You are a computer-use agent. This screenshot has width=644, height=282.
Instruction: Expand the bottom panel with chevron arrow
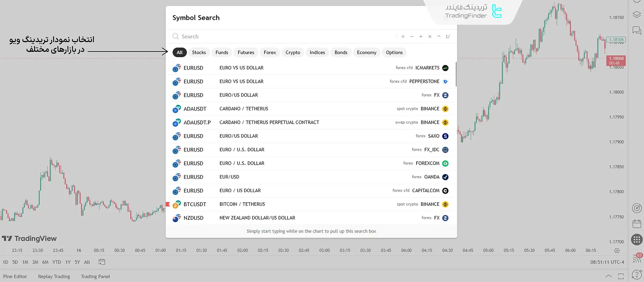coord(609,276)
